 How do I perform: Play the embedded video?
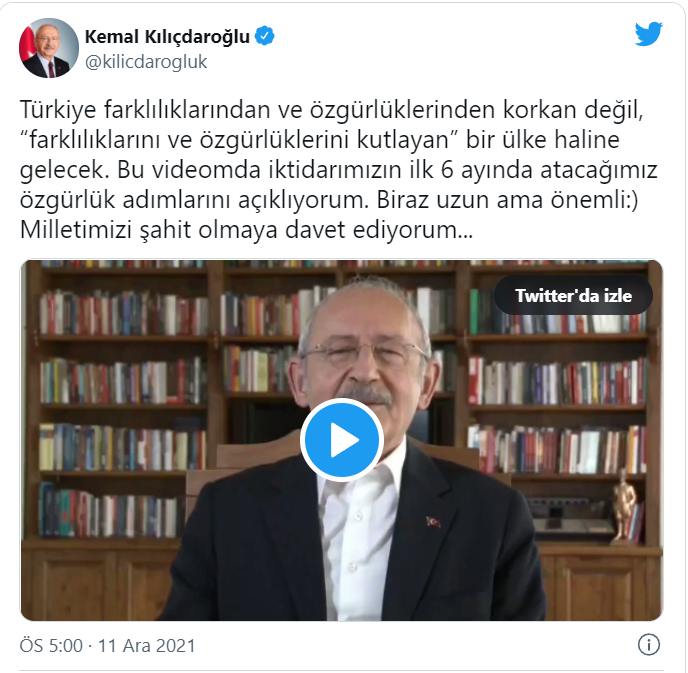tap(342, 440)
